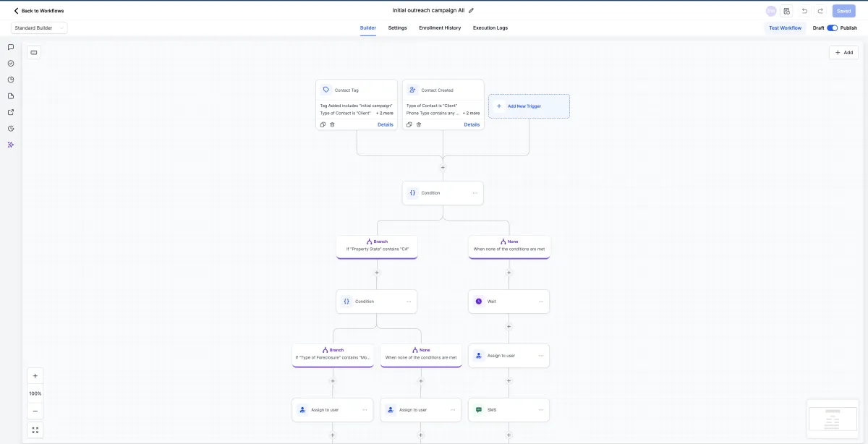Click the pencil icon to rename workflow
Image resolution: width=868 pixels, height=444 pixels.
point(472,11)
